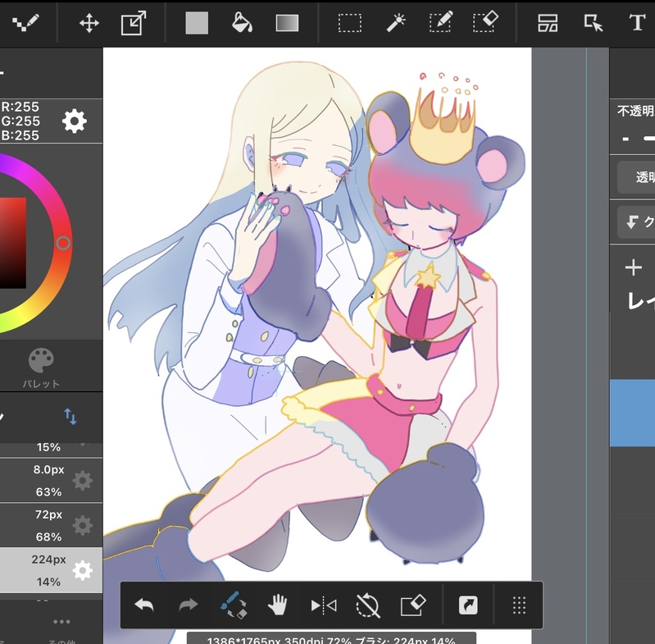Undo the last action

pos(144,605)
